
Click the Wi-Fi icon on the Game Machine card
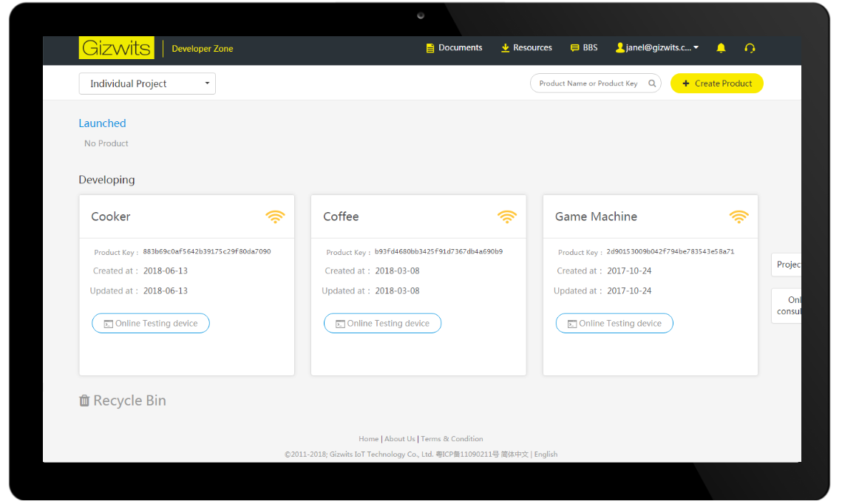(739, 217)
